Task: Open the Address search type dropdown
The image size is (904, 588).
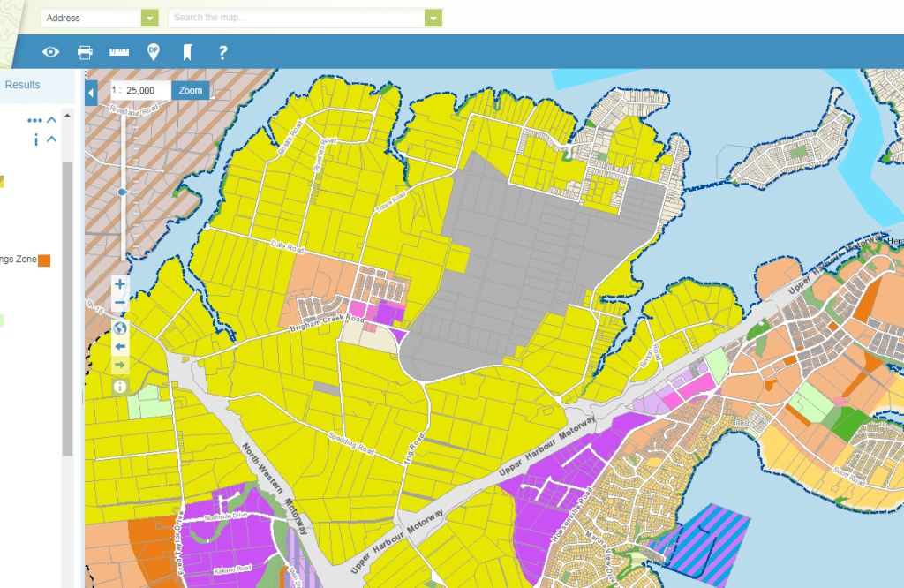Action: (x=150, y=18)
